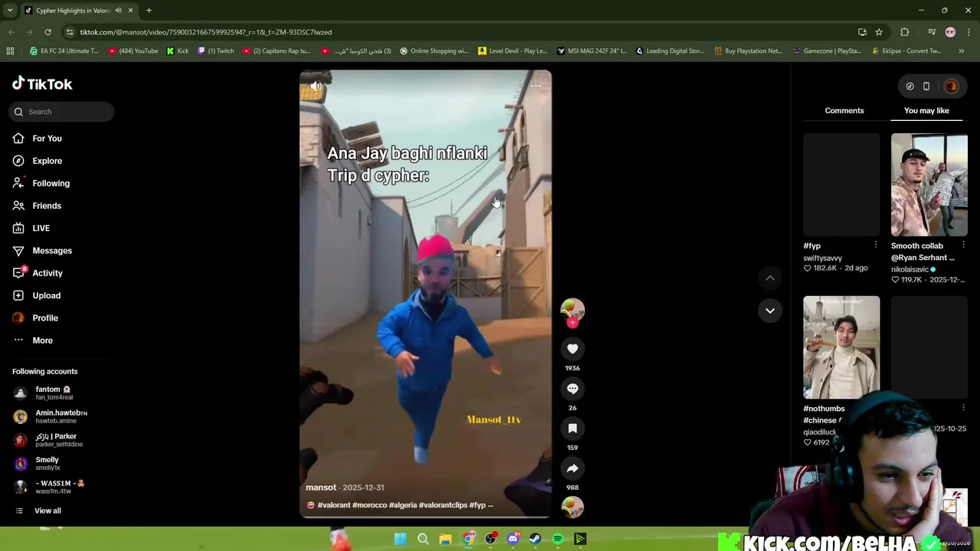Open the browser extensions puzzle icon
This screenshot has width=980, height=551.
pos(905,32)
